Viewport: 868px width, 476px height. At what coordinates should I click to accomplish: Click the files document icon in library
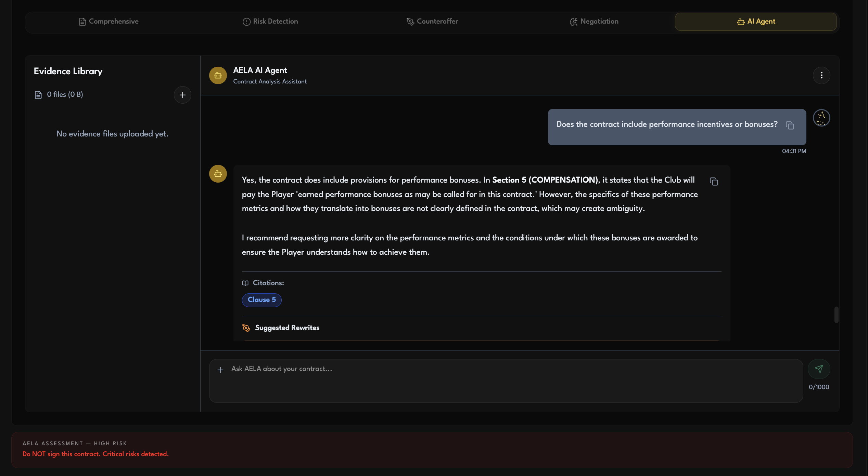click(x=38, y=95)
